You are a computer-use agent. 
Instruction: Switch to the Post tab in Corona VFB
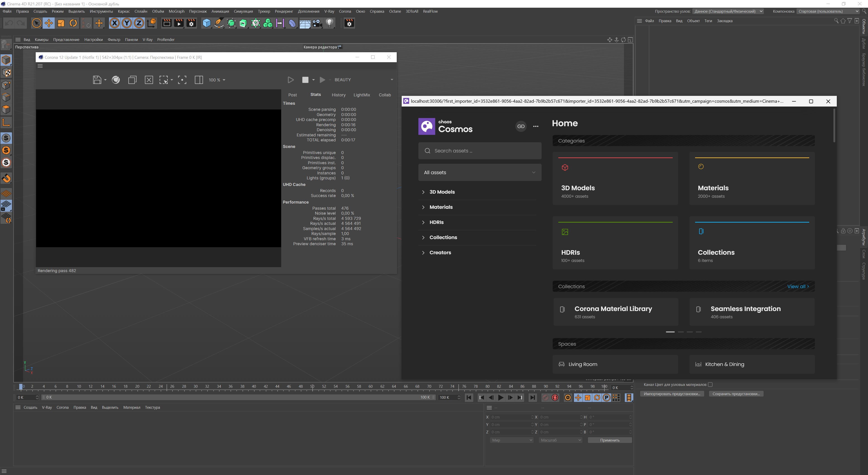coord(292,95)
